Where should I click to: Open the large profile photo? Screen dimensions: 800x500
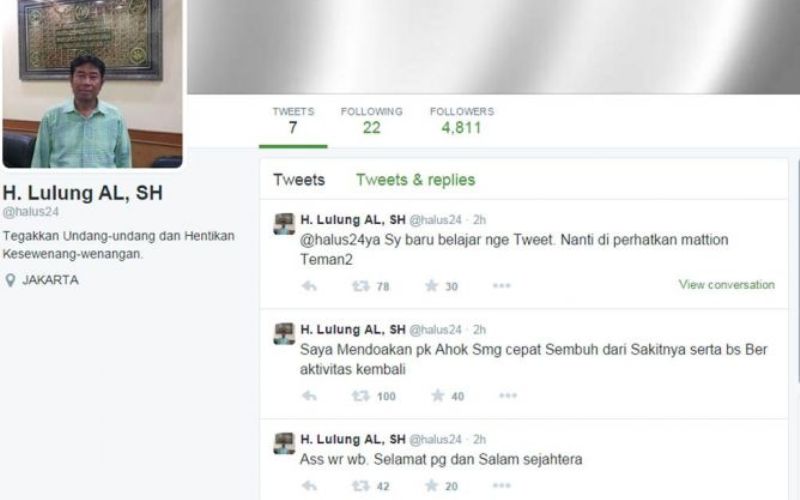click(92, 84)
